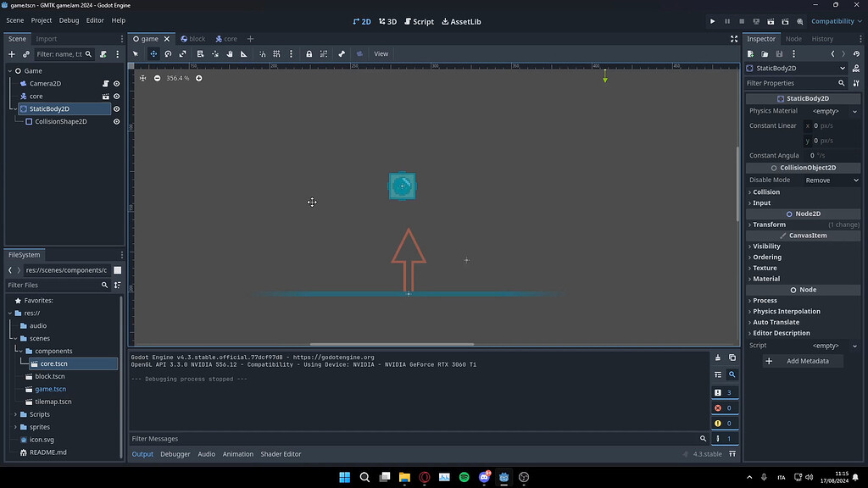Switch to Inspector's Node tab
The width and height of the screenshot is (868, 488).
click(x=793, y=39)
